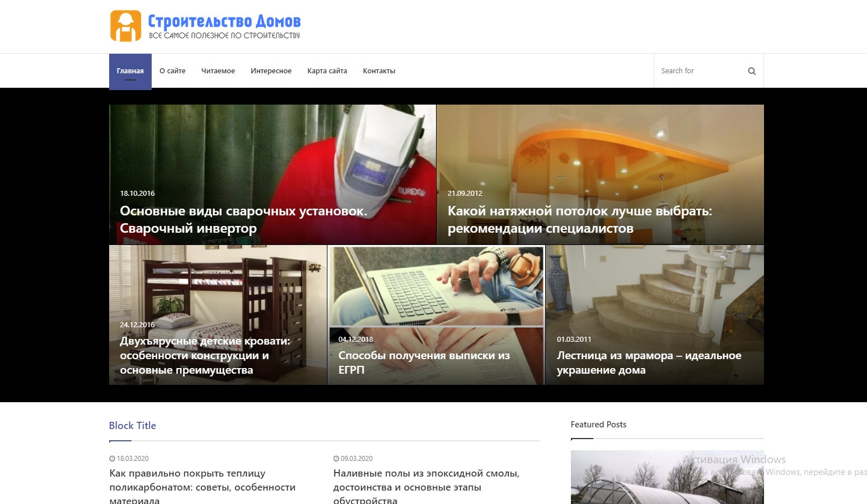This screenshot has height=504, width=867.
Task: Open the Наливные полы article link
Action: [x=426, y=487]
